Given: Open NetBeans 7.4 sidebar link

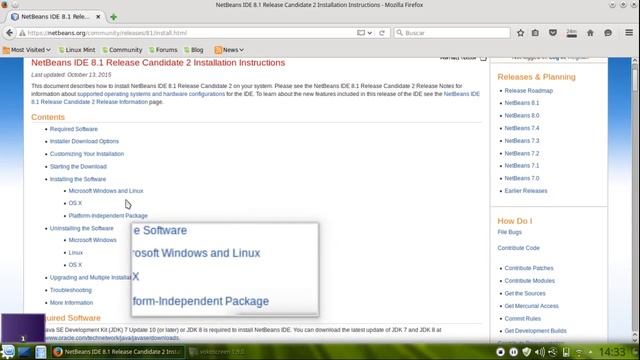Looking at the screenshot, I should coord(522,128).
